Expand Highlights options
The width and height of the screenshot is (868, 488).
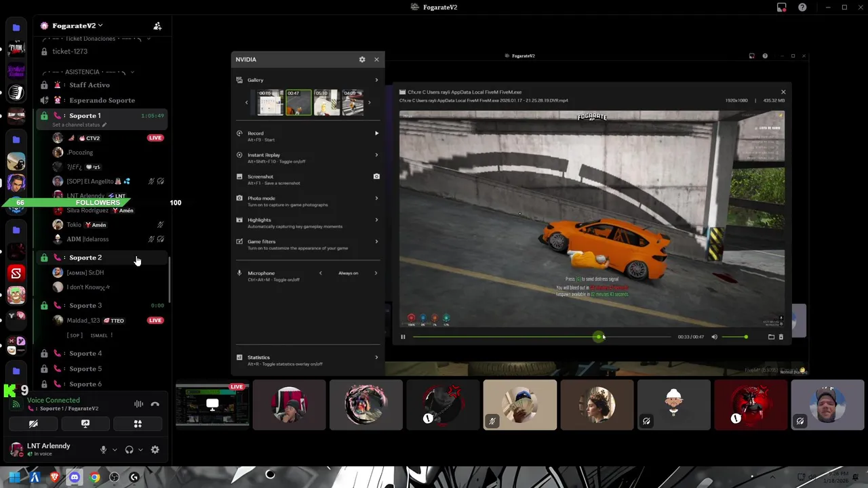coord(376,220)
